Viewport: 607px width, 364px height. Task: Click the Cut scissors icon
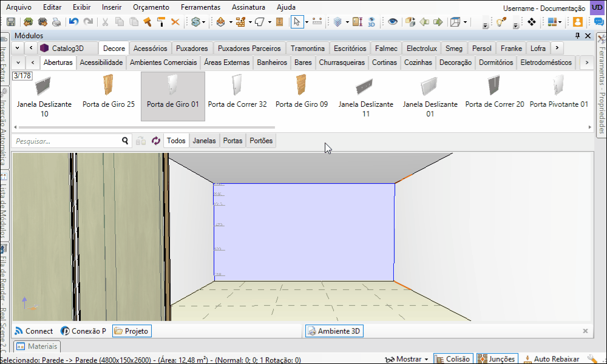coord(105,22)
